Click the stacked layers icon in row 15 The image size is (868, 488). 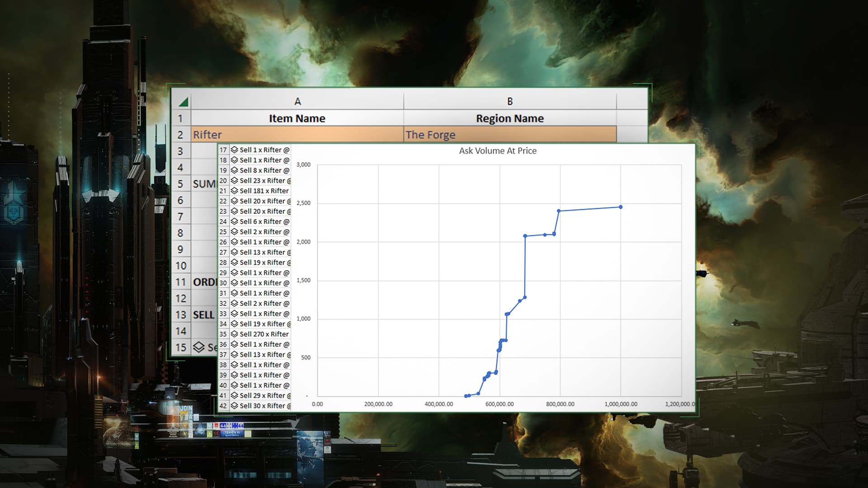199,347
